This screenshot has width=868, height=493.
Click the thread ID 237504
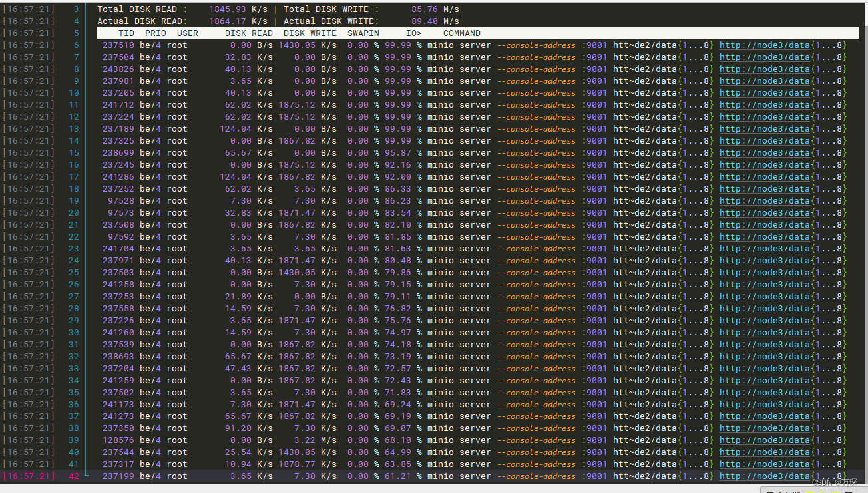[118, 57]
